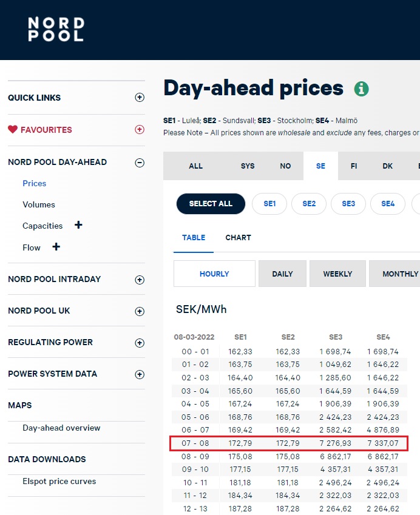This screenshot has width=420, height=515.
Task: Click the MAPS sidebar heading
Action: pyautogui.click(x=19, y=405)
